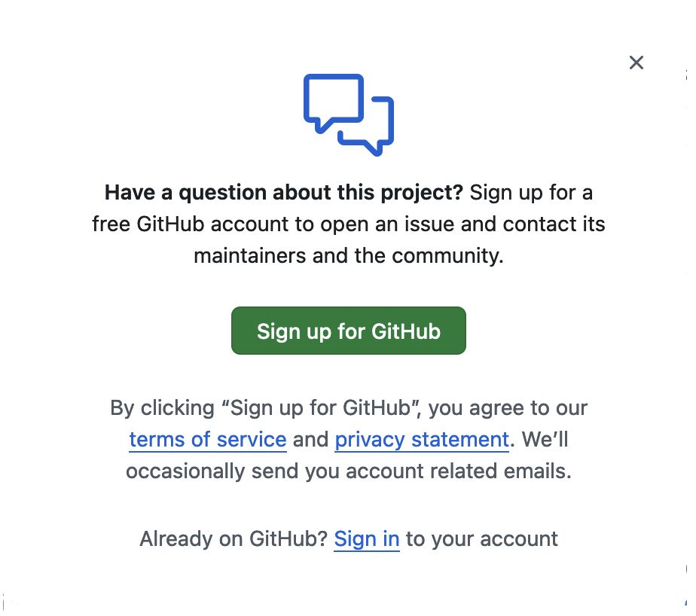The height and width of the screenshot is (616, 696).
Task: Open the terms of service link
Action: coord(208,440)
